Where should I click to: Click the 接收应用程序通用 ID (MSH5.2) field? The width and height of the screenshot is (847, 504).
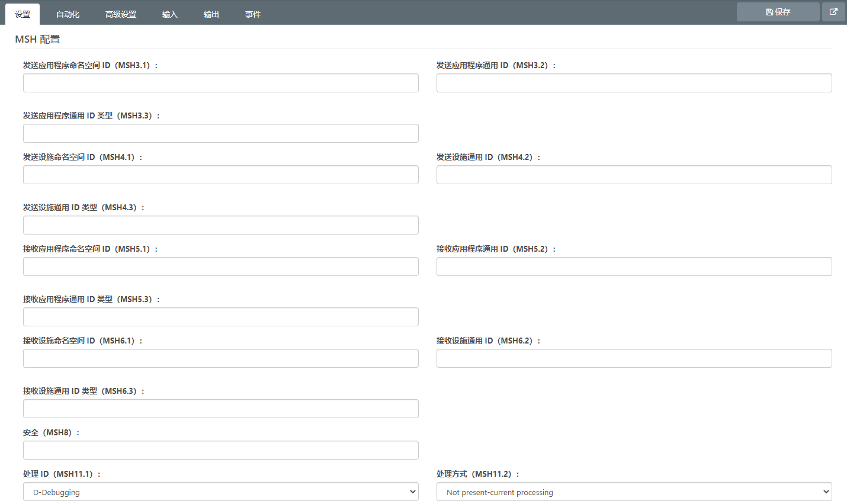[x=634, y=267]
